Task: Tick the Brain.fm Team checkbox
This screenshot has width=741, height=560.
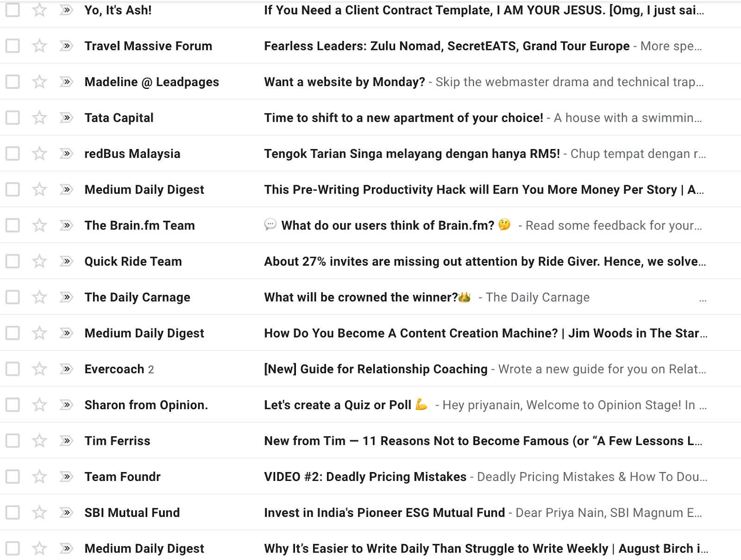Action: (13, 225)
